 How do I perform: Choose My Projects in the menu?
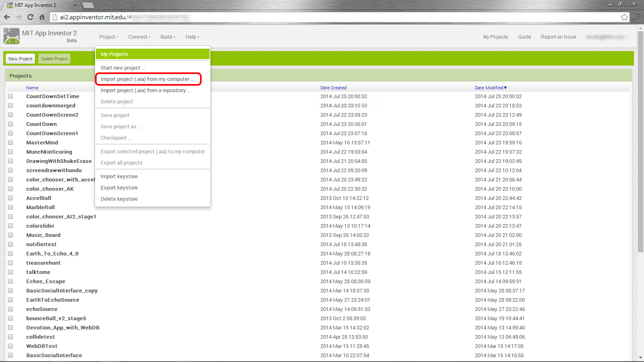[x=153, y=54]
